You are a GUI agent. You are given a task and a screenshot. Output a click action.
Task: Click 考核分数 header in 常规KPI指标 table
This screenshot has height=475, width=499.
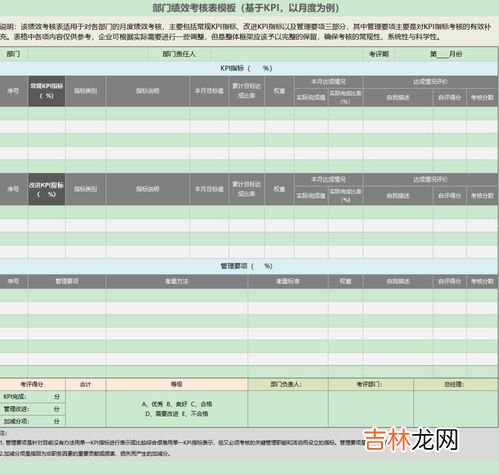482,97
